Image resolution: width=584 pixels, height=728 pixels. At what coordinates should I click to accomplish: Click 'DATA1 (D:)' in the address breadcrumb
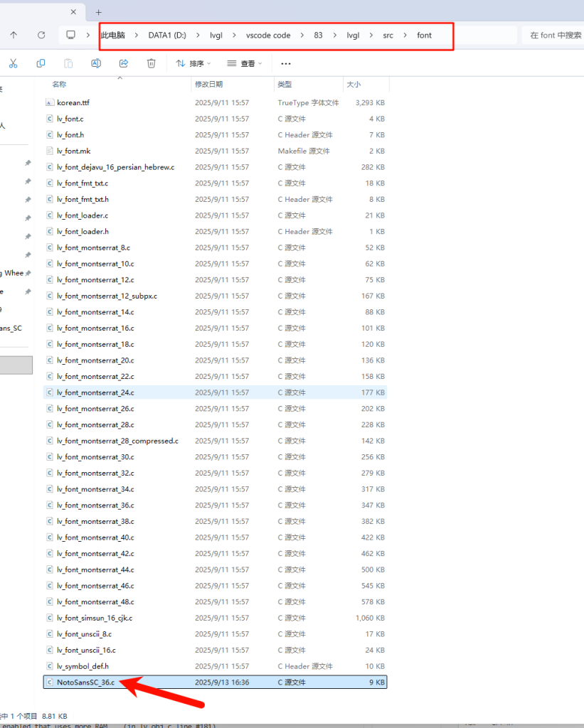click(167, 35)
